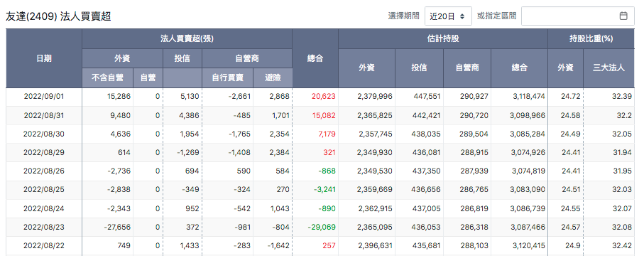Click the three-institution ratio 32.42

coord(622,246)
